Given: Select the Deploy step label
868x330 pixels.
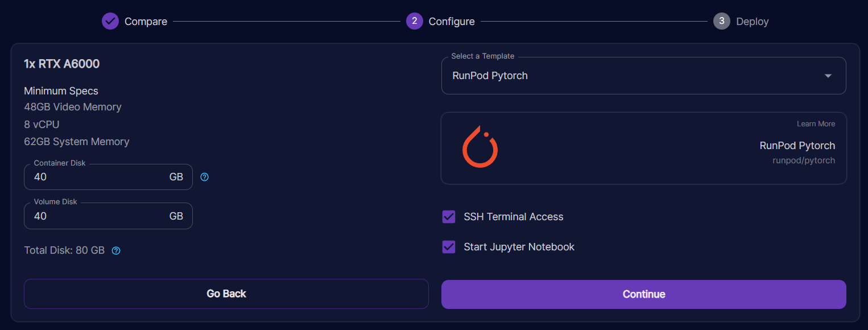Looking at the screenshot, I should point(752,22).
